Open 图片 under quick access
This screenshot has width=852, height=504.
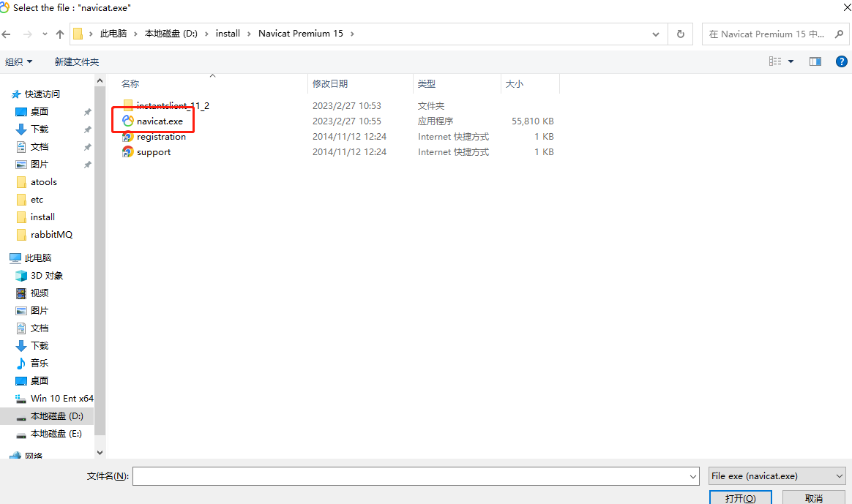[39, 164]
